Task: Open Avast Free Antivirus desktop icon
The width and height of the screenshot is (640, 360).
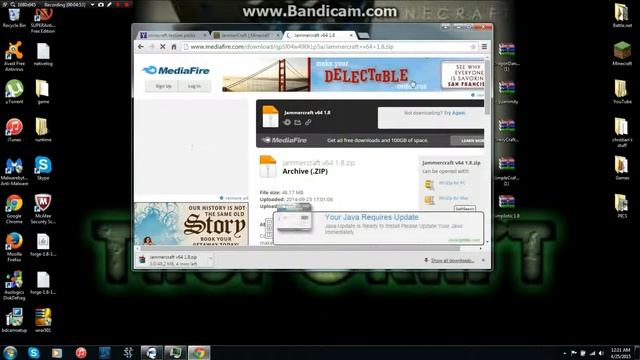Action: (14, 56)
